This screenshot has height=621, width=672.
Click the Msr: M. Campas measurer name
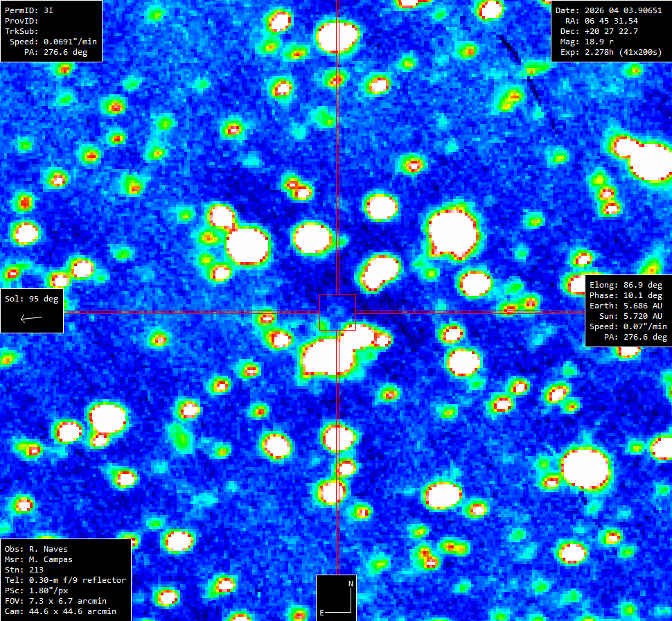[x=39, y=559]
